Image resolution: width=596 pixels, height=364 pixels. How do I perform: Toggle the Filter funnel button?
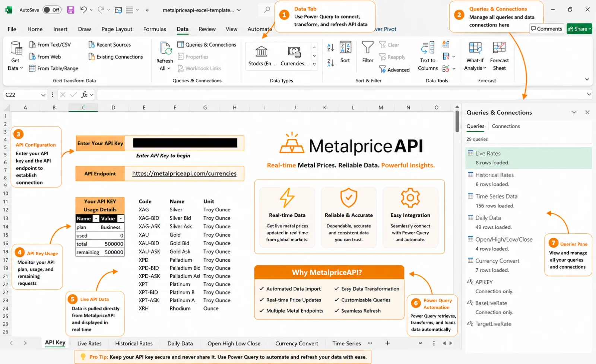[x=368, y=52]
